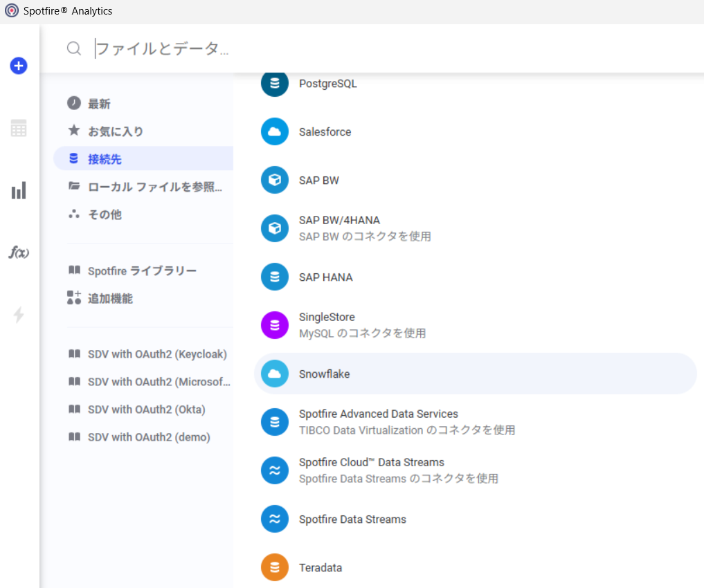
Task: Click TIBCO Data Virtualization のコネクタを使用 subtitle
Action: (x=407, y=430)
